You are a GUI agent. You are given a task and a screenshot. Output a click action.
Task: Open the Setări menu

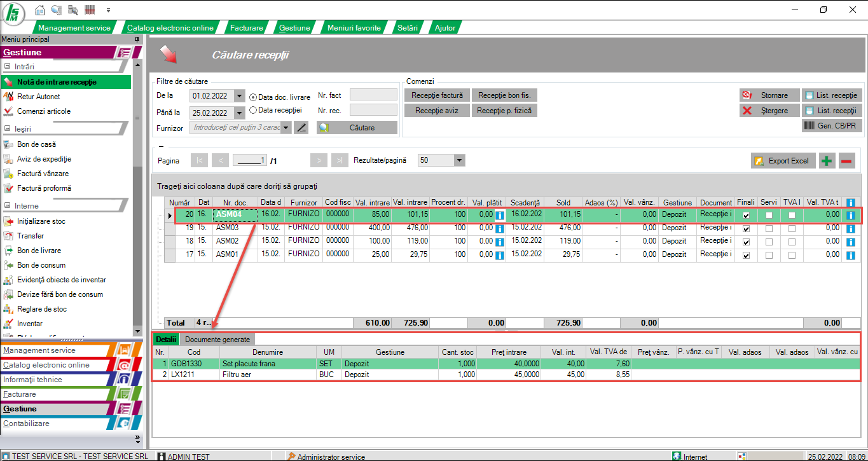[x=408, y=28]
